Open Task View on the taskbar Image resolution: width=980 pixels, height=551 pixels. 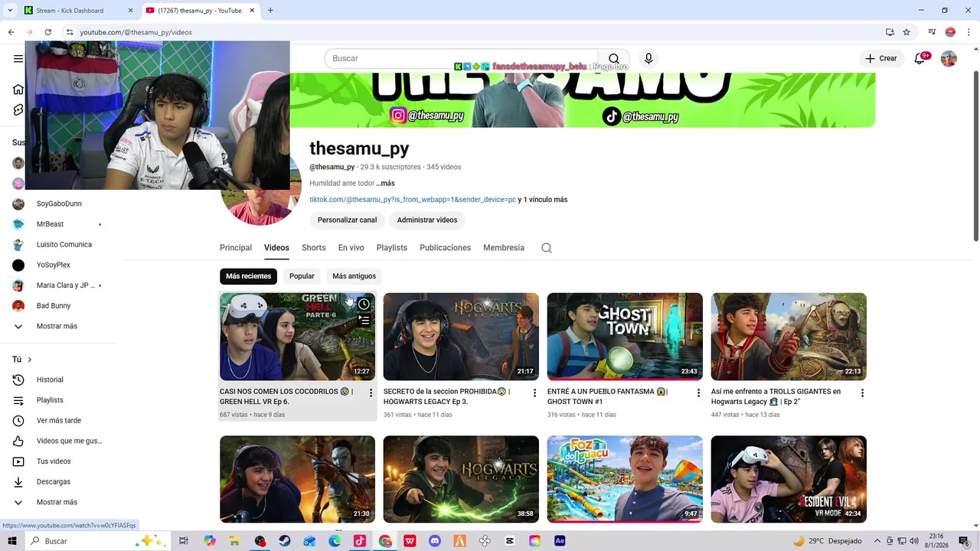click(184, 541)
